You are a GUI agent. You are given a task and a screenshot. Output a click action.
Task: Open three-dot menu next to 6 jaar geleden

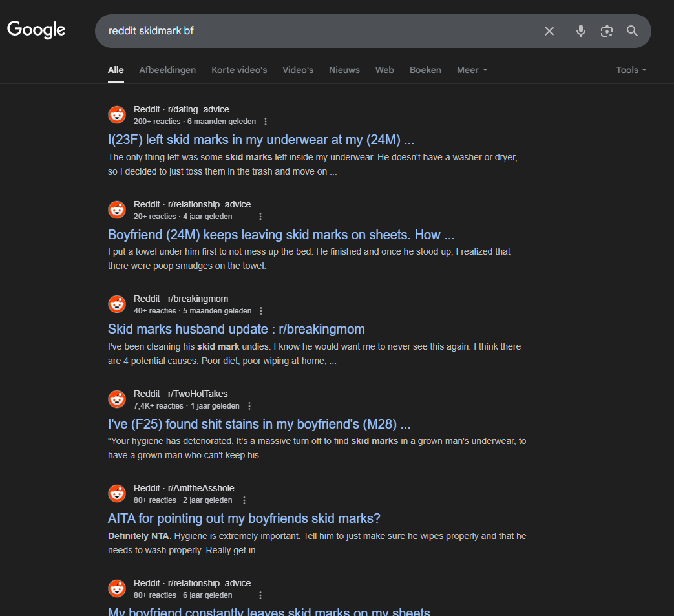(260, 595)
